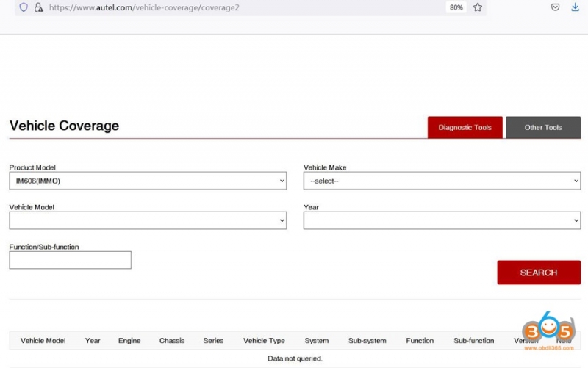
Task: Switch to the Diagnostic Tools tab
Action: click(465, 127)
